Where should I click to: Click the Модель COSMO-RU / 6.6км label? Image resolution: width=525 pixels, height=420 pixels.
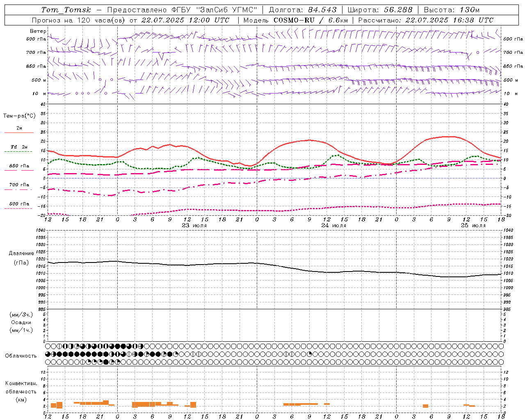point(296,20)
